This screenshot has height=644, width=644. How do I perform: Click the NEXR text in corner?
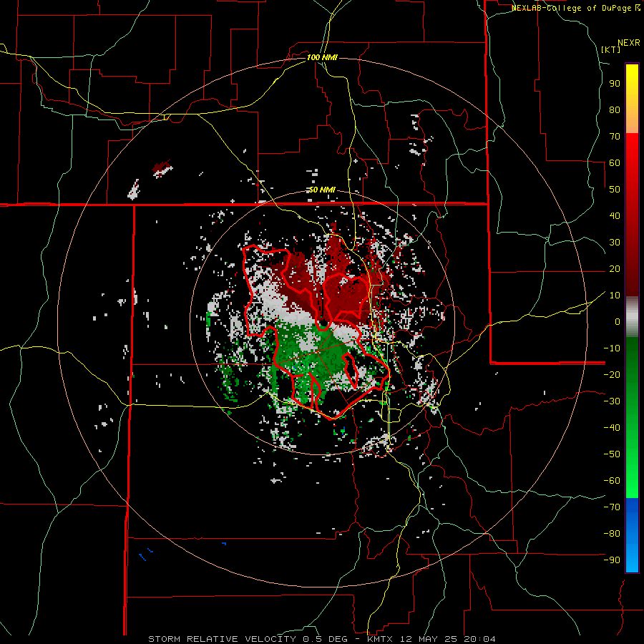(629, 43)
